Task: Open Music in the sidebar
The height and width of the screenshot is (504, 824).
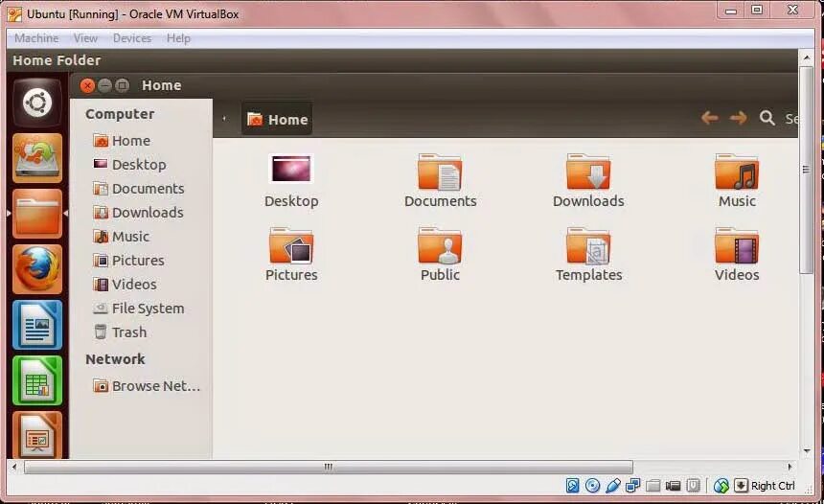Action: 121,237
